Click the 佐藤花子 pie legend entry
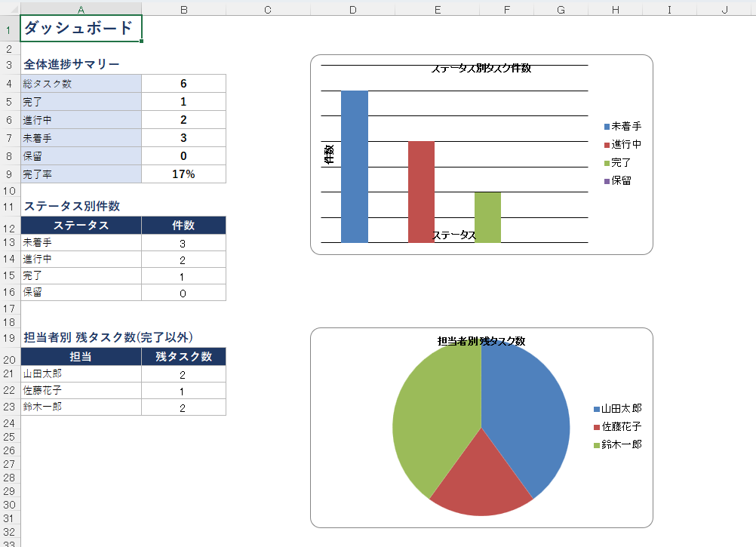 pos(618,426)
